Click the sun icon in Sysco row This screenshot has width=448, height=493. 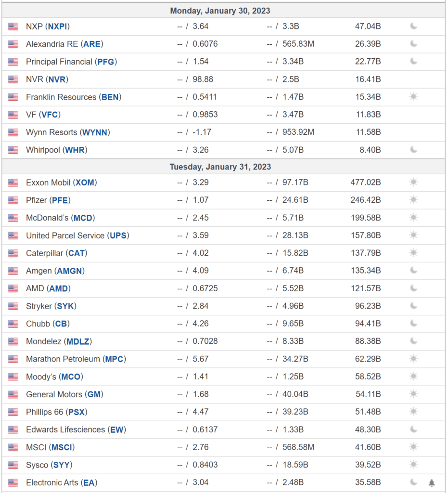tap(414, 465)
